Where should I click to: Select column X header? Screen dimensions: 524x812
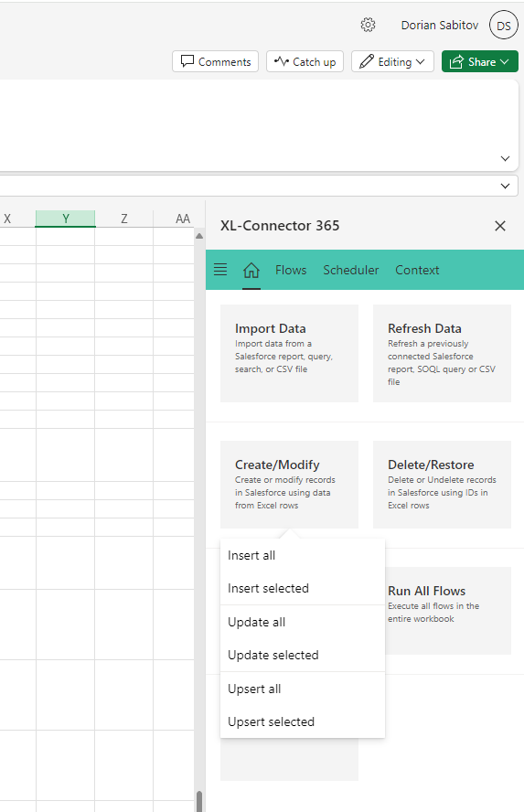pos(7,219)
